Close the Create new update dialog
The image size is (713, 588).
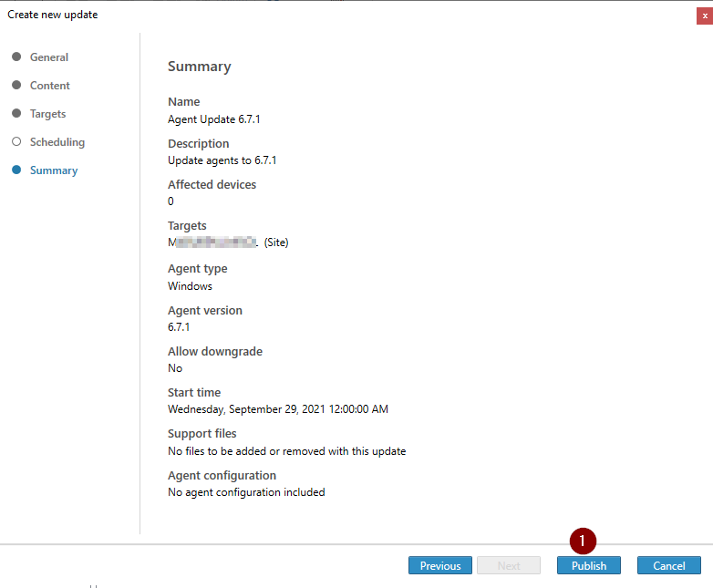[x=705, y=15]
